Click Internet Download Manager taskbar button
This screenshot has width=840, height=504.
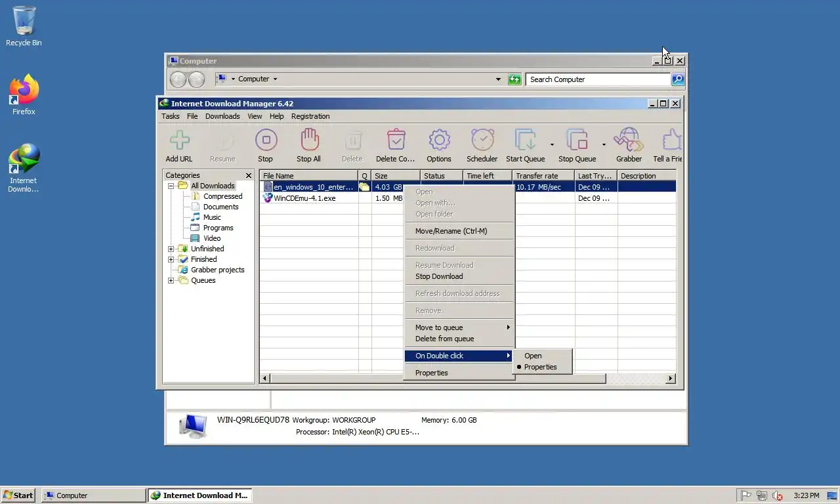(199, 495)
